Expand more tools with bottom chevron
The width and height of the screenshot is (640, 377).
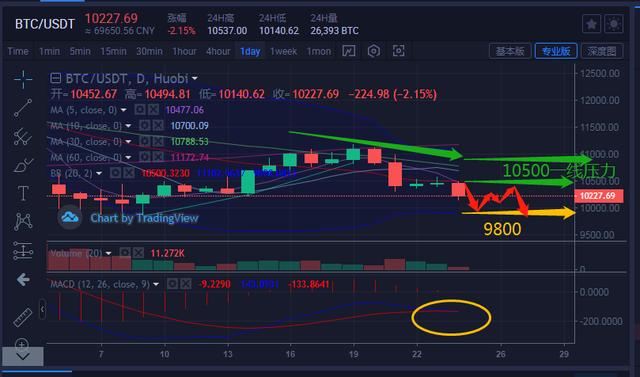pyautogui.click(x=23, y=357)
